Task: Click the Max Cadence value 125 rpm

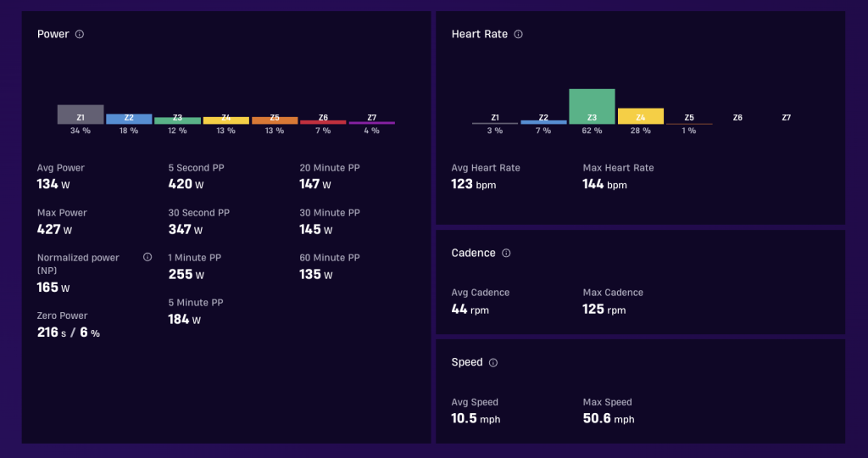Action: (604, 309)
